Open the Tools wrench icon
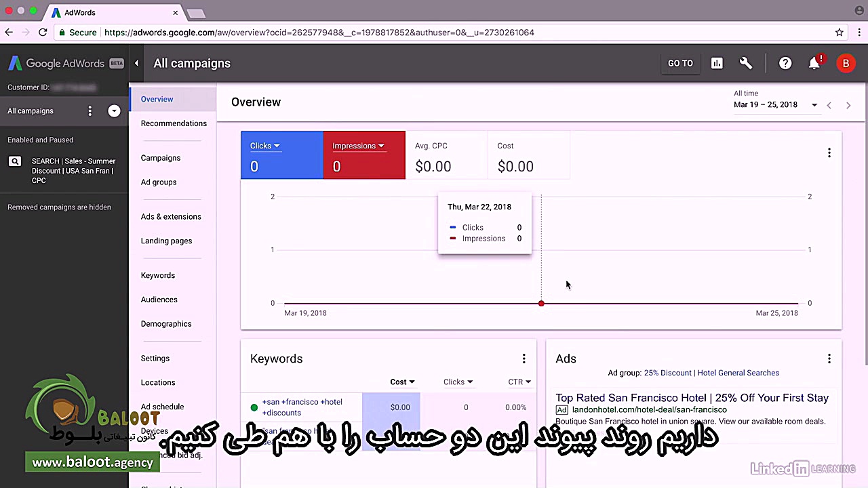 click(746, 63)
